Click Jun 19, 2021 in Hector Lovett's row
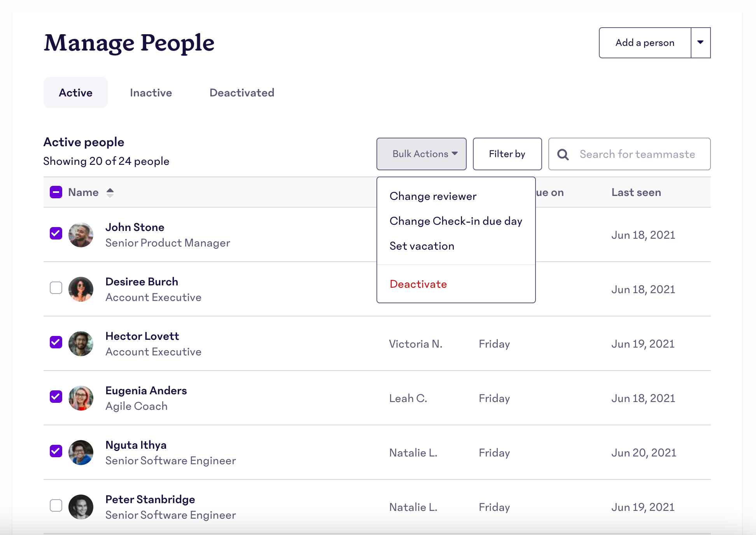The width and height of the screenshot is (756, 535). (643, 344)
